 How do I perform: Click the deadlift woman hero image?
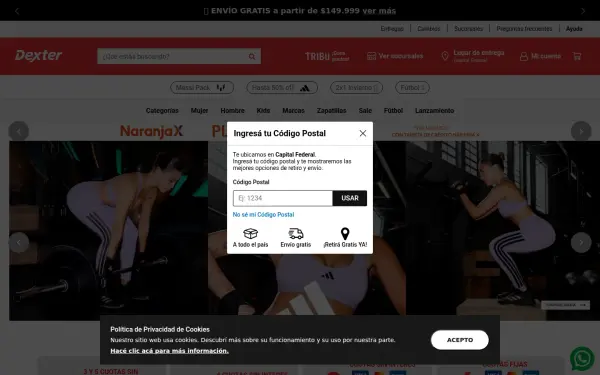click(109, 231)
